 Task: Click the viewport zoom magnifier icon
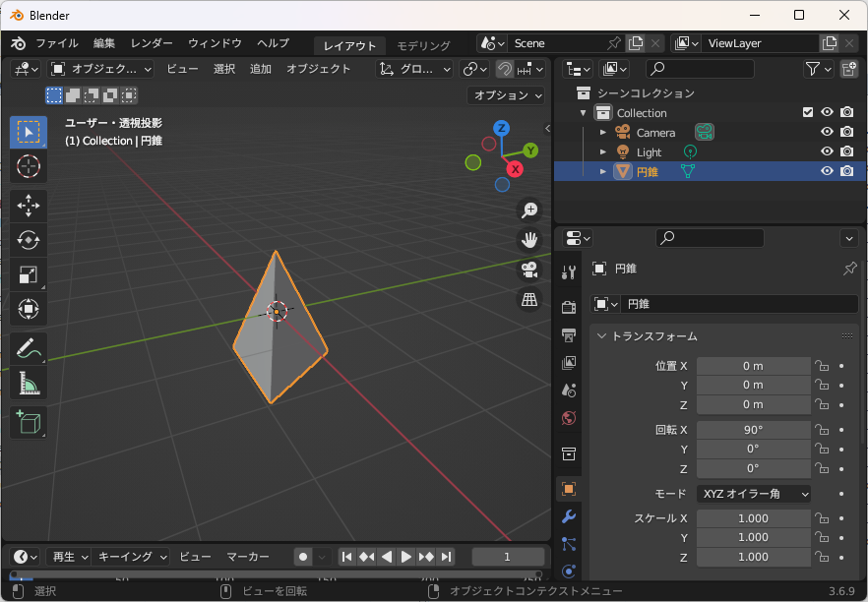529,211
